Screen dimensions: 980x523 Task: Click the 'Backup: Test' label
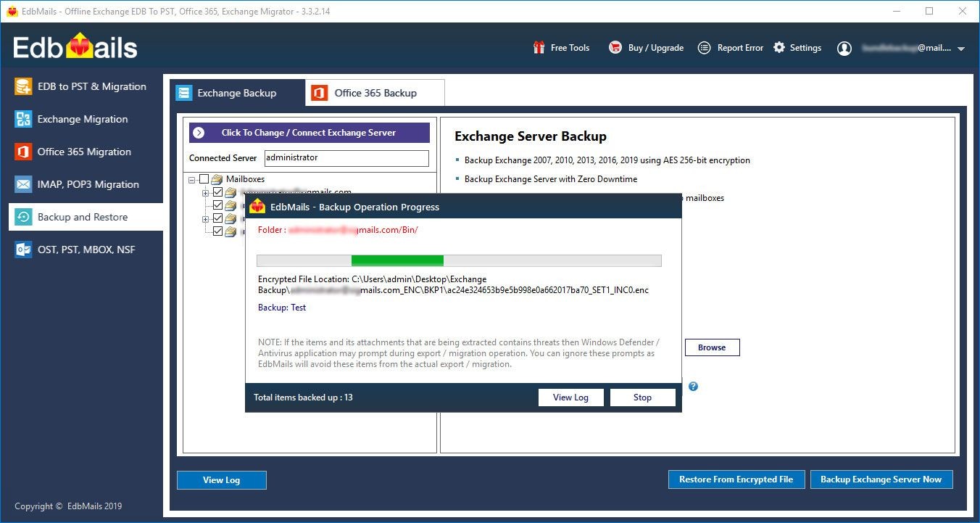pyautogui.click(x=282, y=308)
